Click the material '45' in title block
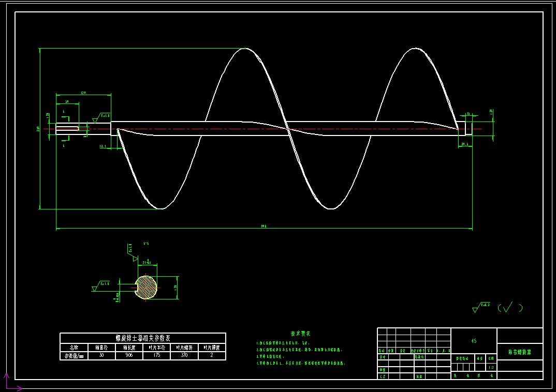This screenshot has height=392, width=556. (474, 341)
